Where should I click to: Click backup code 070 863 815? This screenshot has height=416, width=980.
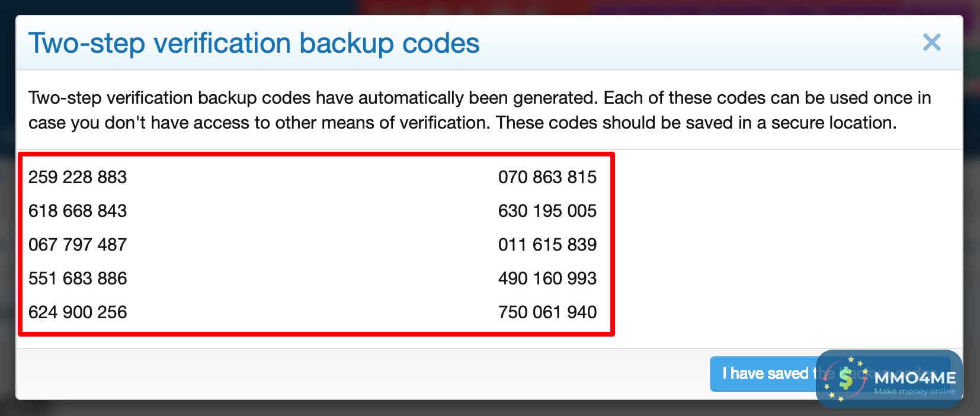click(547, 177)
